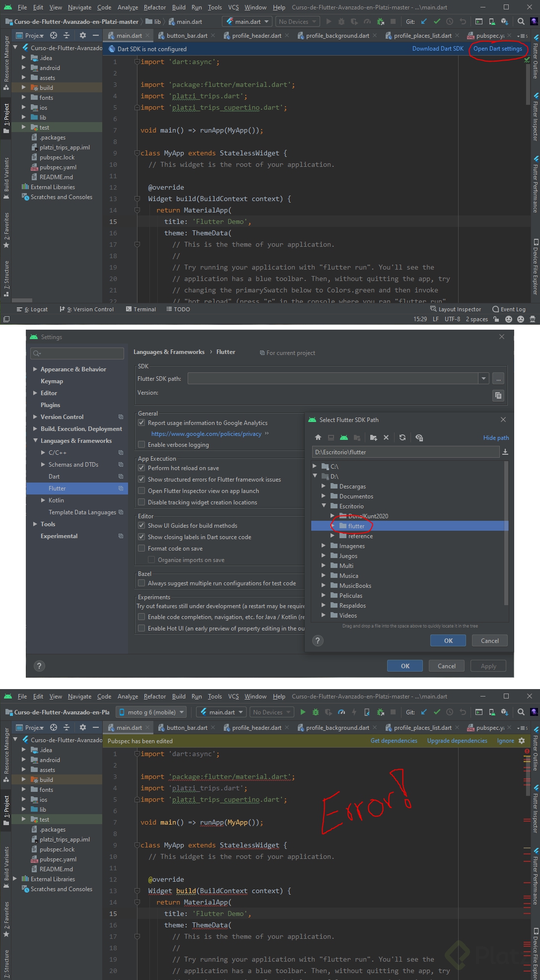
Task: Disable Report usage information to Google Analytics
Action: [141, 422]
